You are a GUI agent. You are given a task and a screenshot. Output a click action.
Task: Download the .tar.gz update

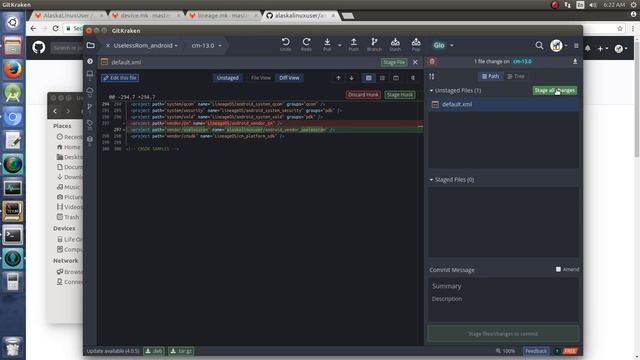181,351
